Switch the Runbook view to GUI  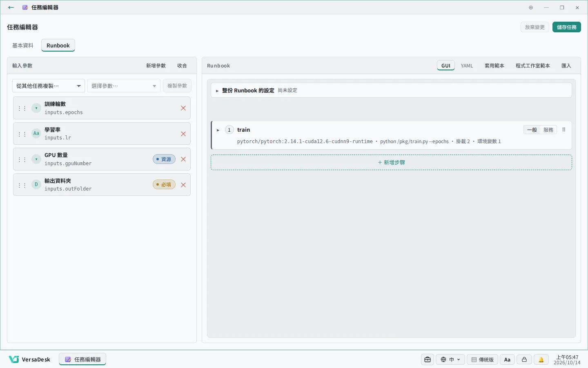446,65
